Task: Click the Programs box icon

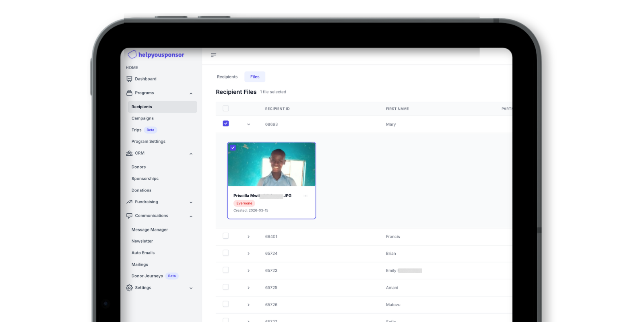Action: 129,93
